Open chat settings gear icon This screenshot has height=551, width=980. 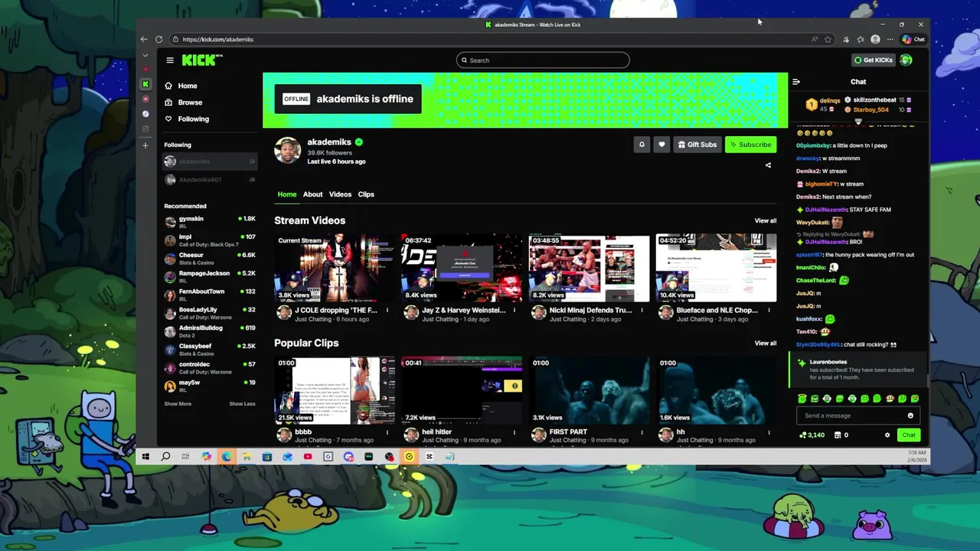pyautogui.click(x=887, y=435)
